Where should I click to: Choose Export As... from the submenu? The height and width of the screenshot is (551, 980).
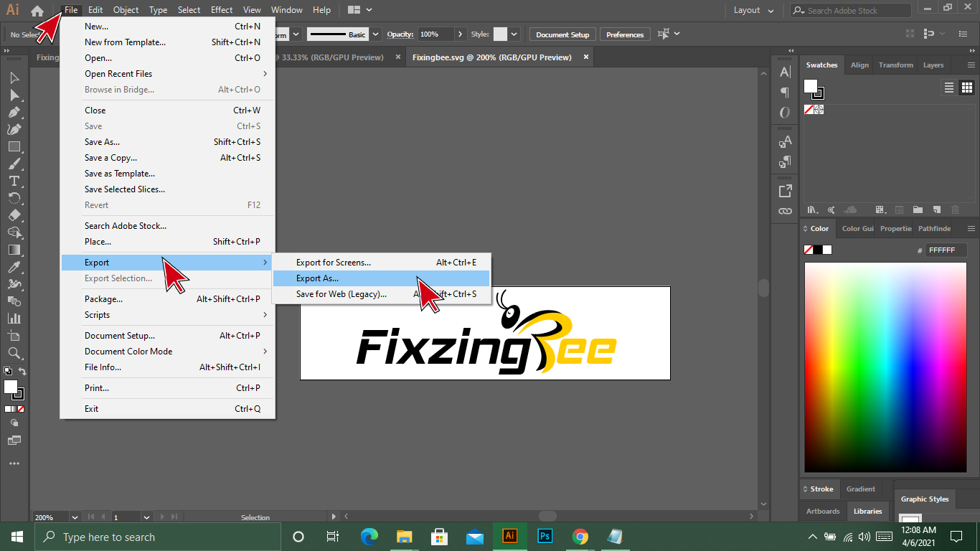[317, 278]
